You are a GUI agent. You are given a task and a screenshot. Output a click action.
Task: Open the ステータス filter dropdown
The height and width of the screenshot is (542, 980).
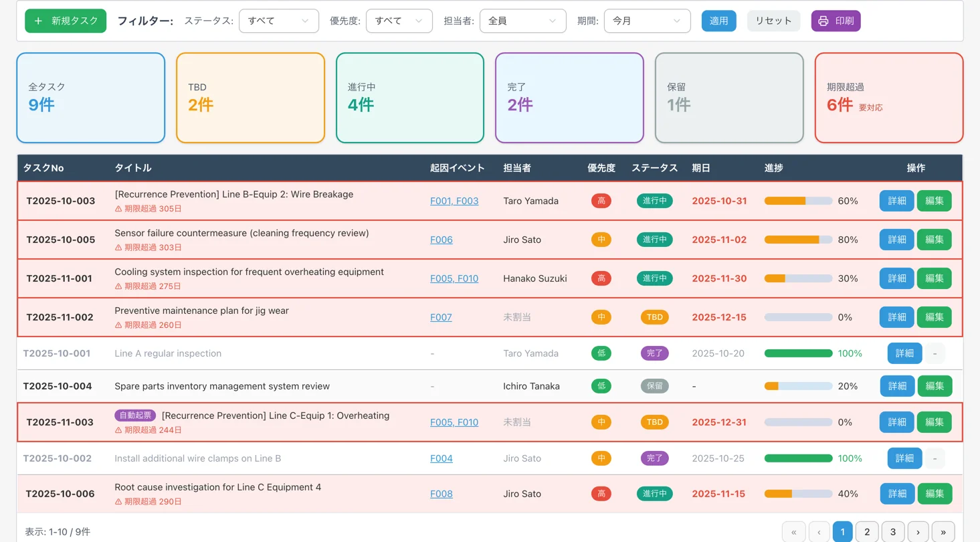pos(279,21)
